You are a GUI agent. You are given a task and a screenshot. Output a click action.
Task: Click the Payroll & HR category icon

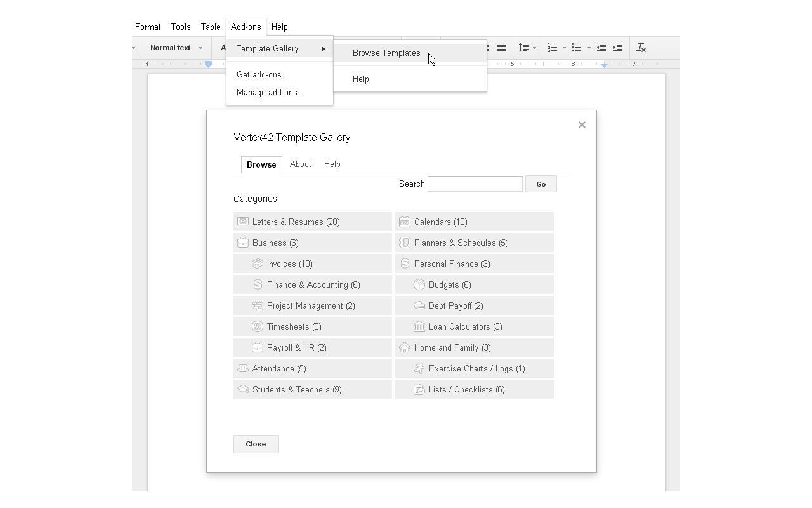pyautogui.click(x=258, y=347)
